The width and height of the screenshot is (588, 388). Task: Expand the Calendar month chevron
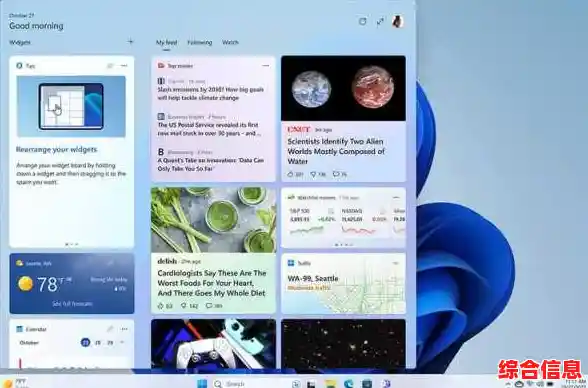tap(122, 342)
